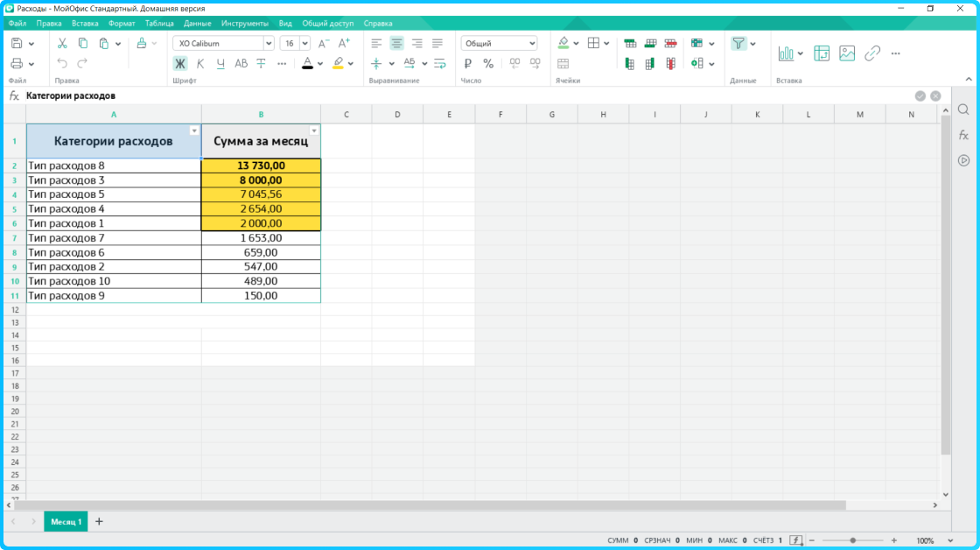
Task: Open the Таблица menu
Action: pyautogui.click(x=159, y=23)
